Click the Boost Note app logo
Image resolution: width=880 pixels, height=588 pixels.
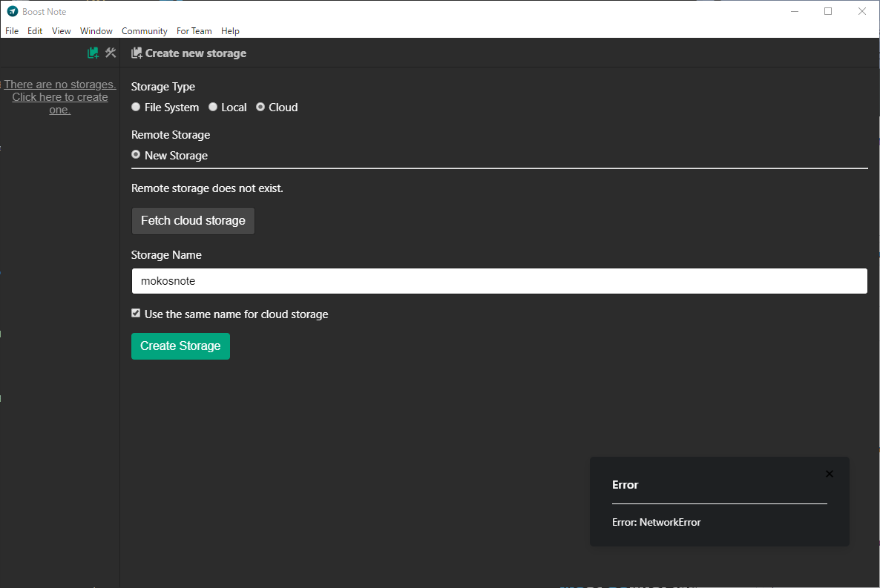tap(13, 11)
